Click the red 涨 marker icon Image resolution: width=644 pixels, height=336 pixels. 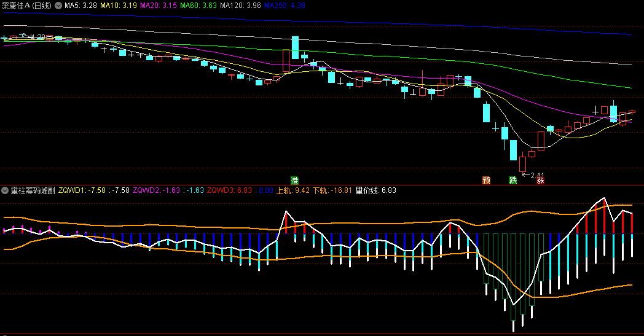point(540,180)
